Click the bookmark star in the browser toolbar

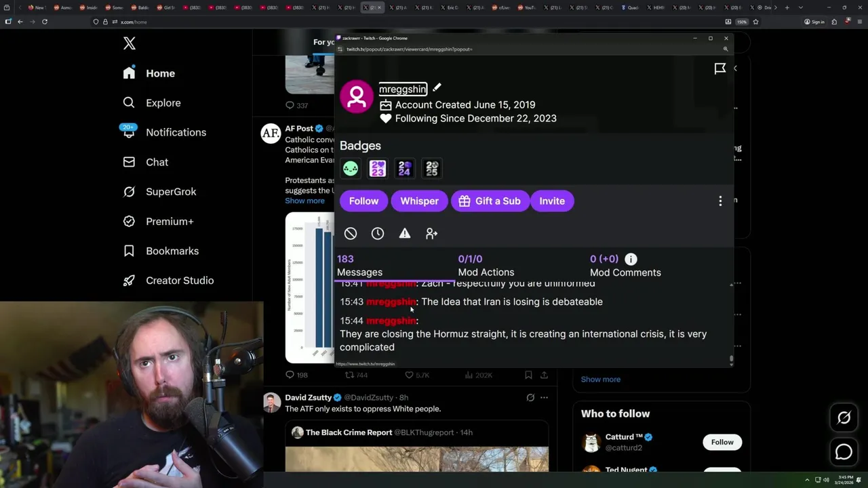tap(755, 22)
